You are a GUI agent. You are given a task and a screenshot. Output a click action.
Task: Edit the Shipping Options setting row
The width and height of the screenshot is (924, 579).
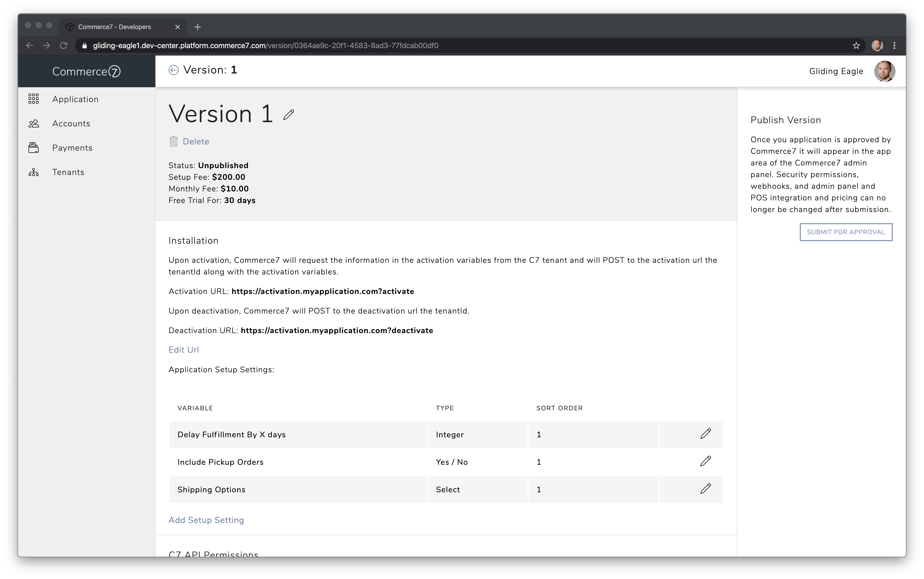click(705, 489)
